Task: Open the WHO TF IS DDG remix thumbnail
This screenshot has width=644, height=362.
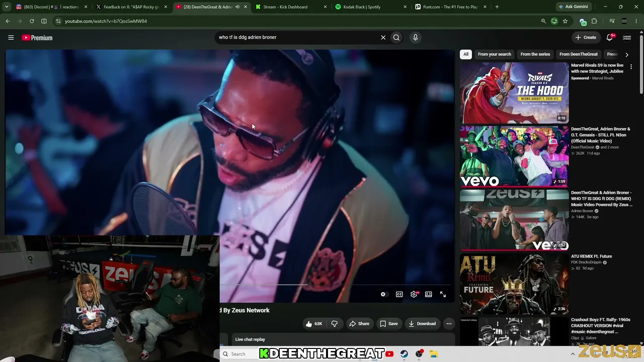Action: [x=514, y=220]
